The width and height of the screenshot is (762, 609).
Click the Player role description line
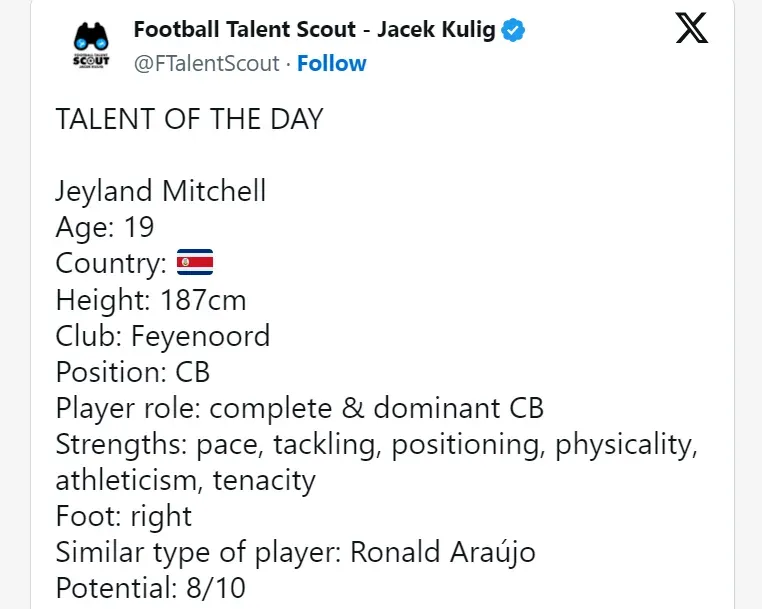click(x=300, y=409)
